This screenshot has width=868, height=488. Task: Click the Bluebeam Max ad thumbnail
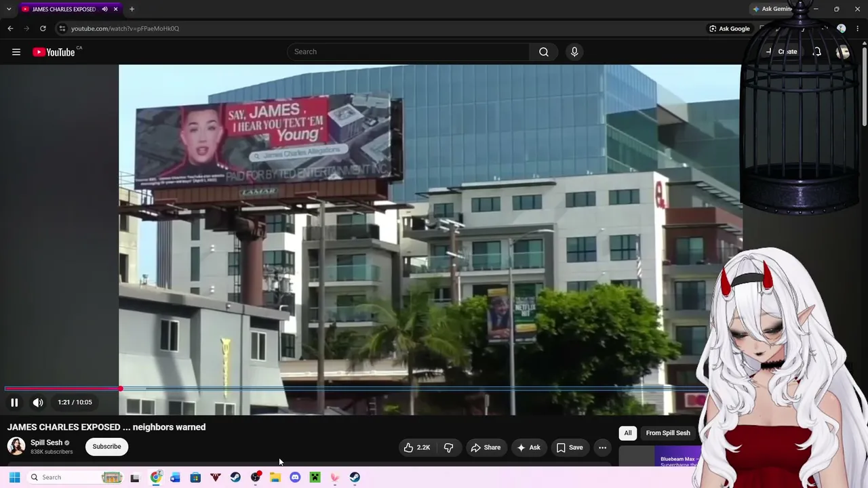click(659, 457)
